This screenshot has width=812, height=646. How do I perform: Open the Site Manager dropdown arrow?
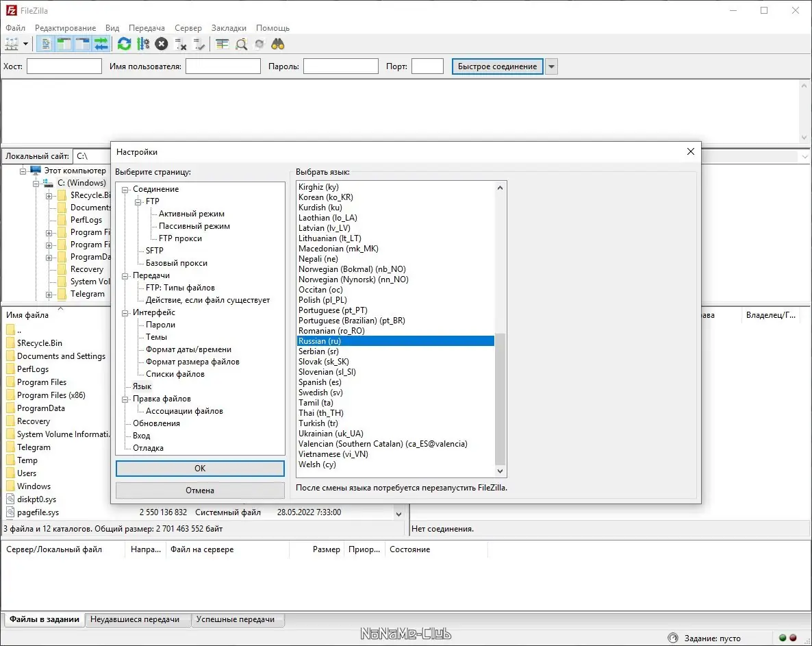pos(25,45)
